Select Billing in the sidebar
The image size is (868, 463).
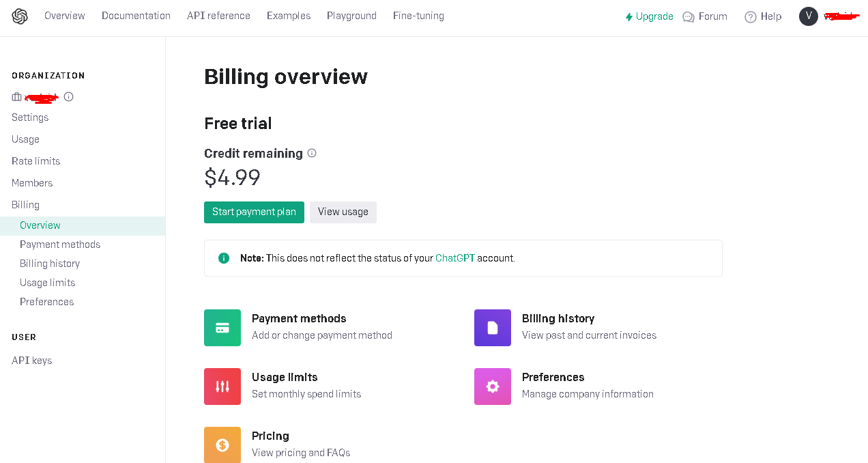[x=25, y=205]
